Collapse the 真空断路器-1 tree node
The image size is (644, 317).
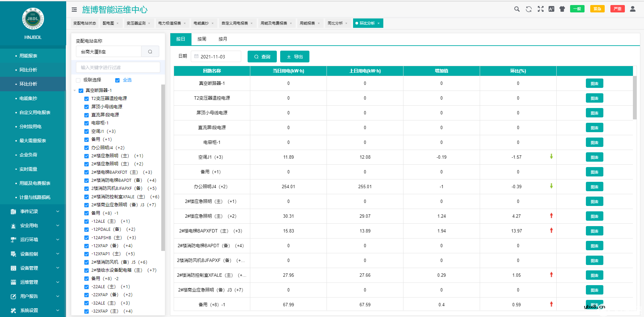point(75,90)
